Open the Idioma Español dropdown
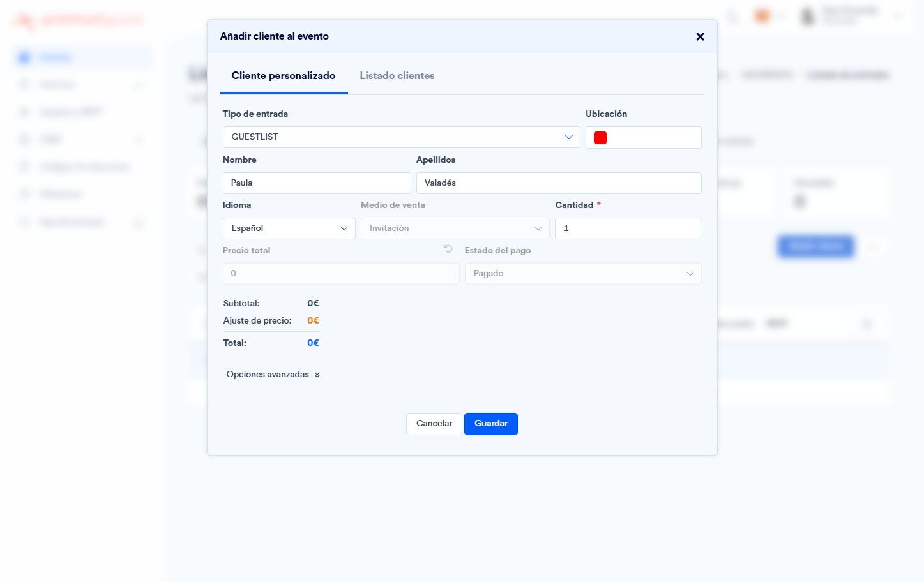924x582 pixels. point(289,228)
